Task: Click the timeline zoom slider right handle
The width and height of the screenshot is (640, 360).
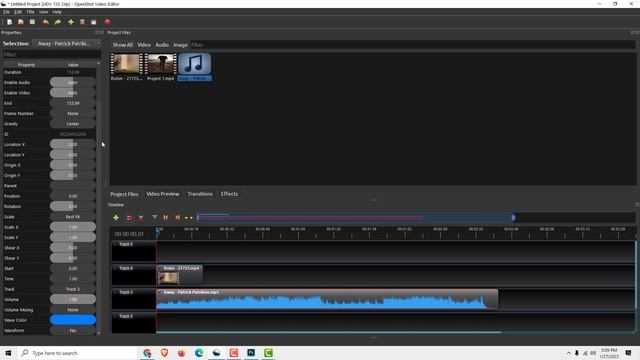Action: pyautogui.click(x=513, y=218)
